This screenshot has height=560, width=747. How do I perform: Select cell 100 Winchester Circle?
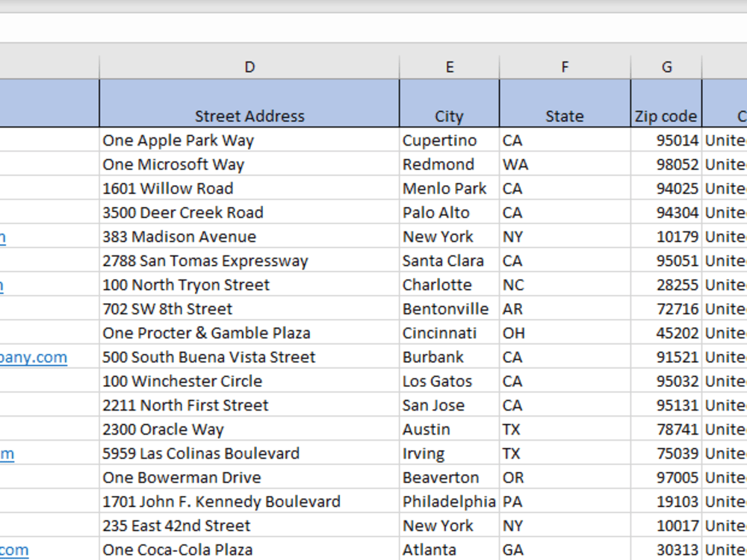tap(249, 381)
